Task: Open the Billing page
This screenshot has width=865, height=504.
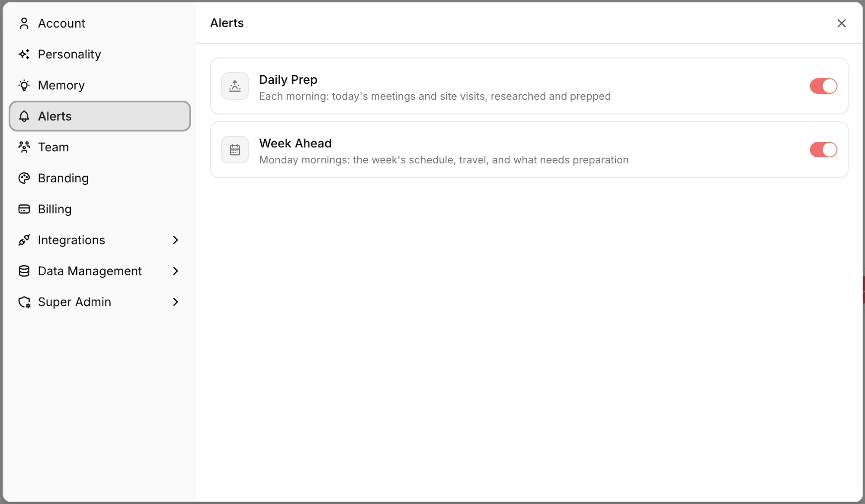Action: click(x=100, y=209)
